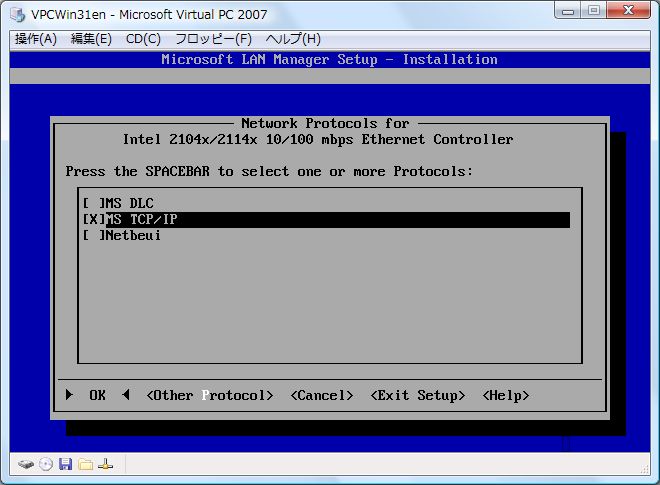Select the Cancel button

(322, 395)
